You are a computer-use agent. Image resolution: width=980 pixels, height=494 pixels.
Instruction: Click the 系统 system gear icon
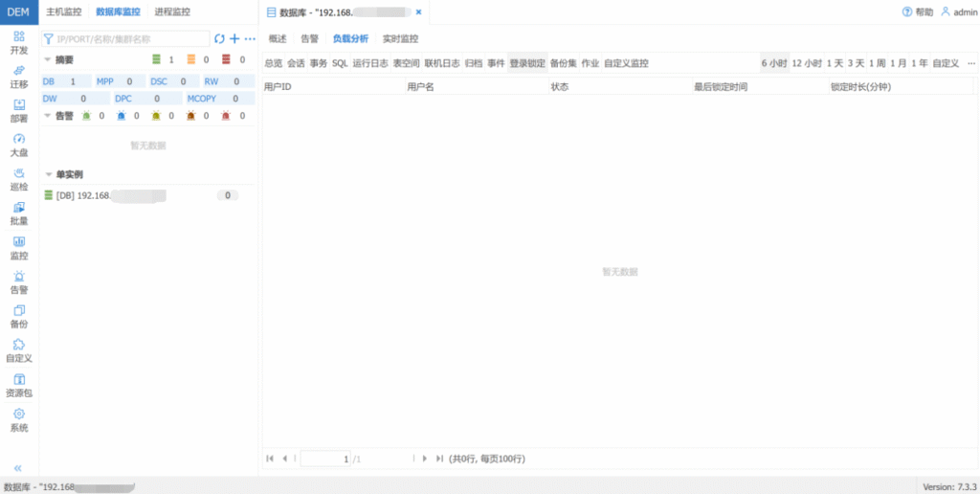click(19, 414)
